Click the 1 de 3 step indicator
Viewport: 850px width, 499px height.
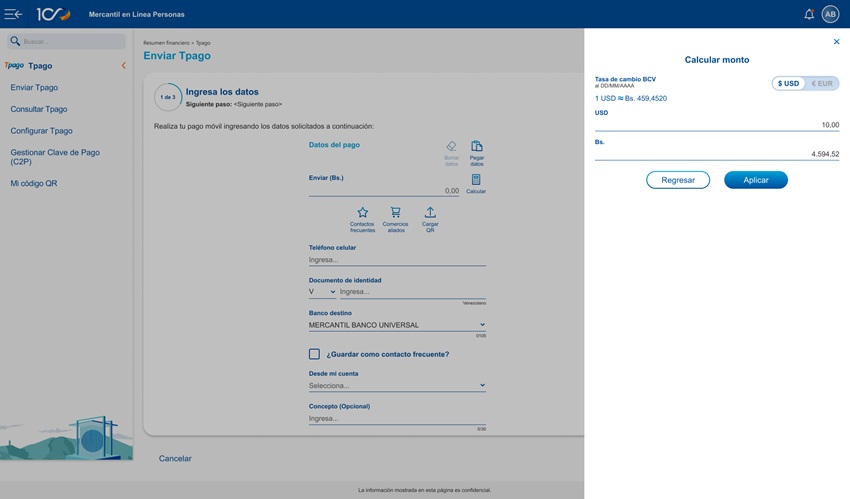[168, 97]
